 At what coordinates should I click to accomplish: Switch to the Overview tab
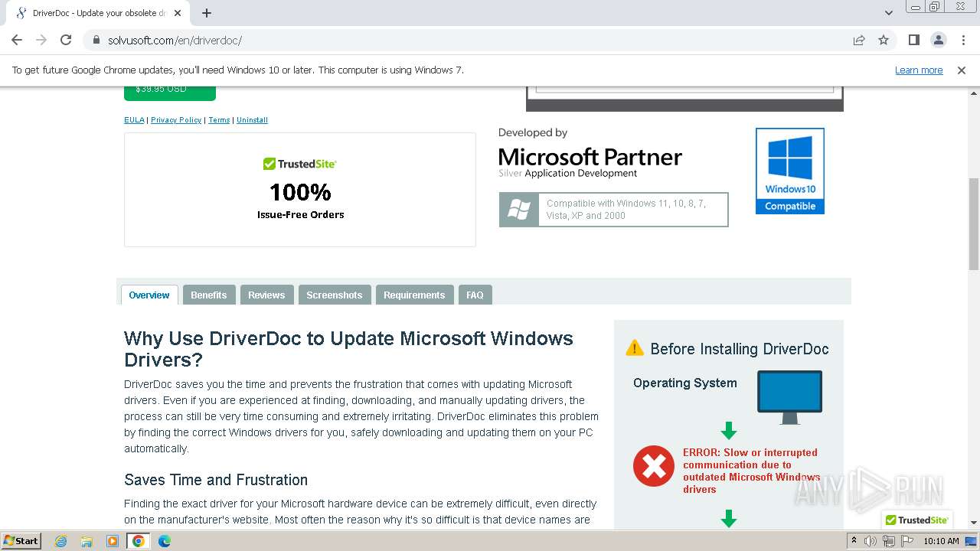tap(149, 295)
